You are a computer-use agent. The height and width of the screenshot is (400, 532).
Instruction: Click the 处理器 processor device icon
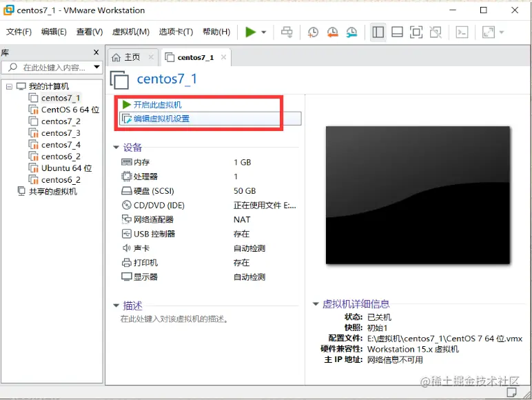[126, 177]
